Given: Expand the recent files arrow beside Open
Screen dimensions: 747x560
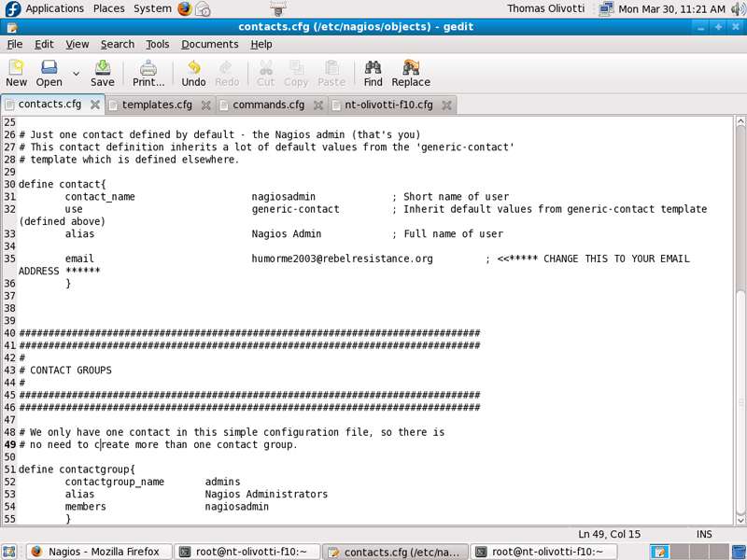Looking at the screenshot, I should [x=76, y=74].
